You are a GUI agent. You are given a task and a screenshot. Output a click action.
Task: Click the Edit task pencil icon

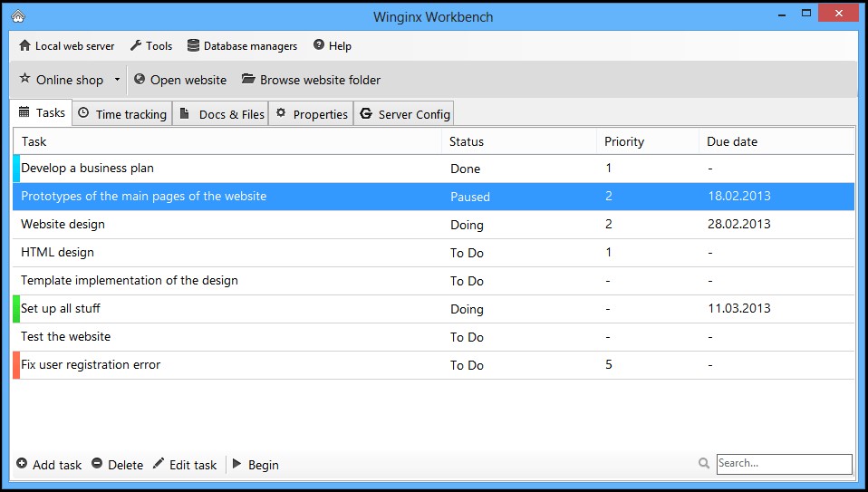click(159, 464)
